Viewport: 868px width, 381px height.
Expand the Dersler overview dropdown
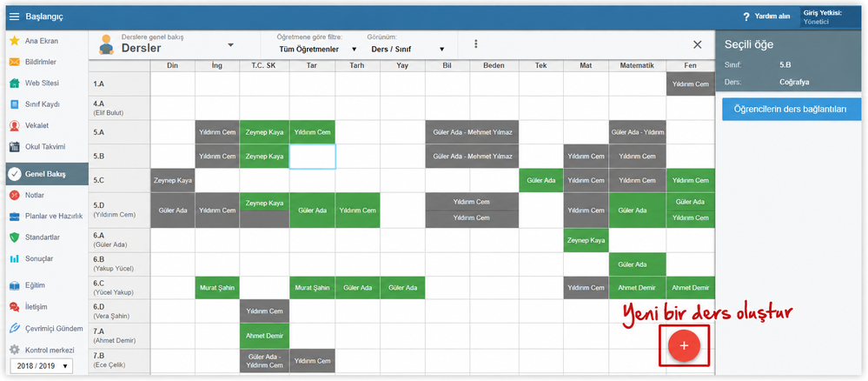tap(231, 45)
